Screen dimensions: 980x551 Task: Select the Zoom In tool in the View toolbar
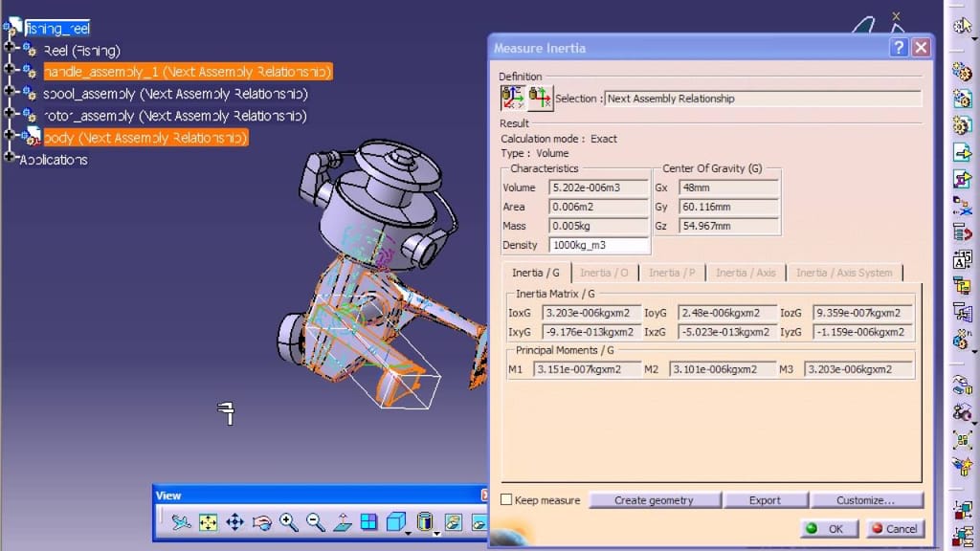click(x=288, y=522)
